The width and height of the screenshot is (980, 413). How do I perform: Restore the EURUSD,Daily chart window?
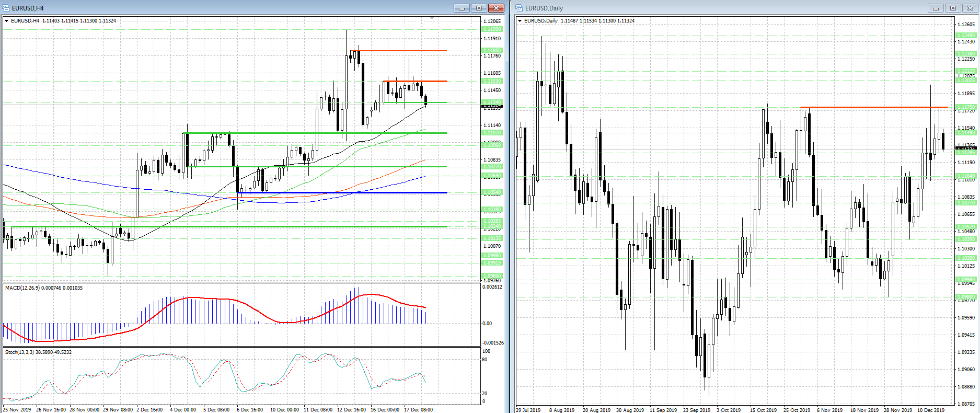pos(953,8)
